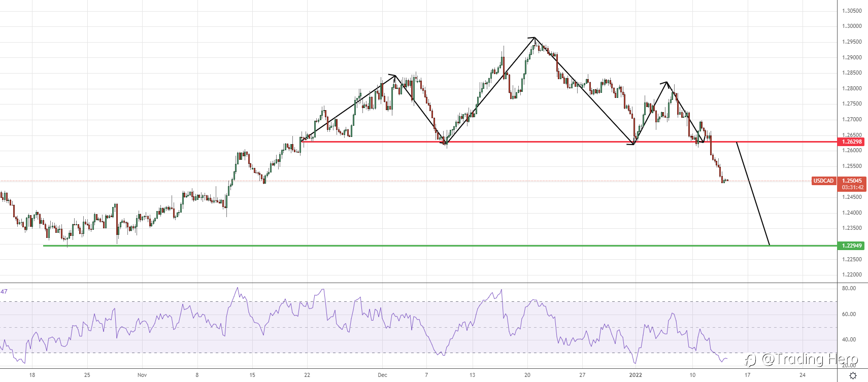The height and width of the screenshot is (382, 868).
Task: Click the 80.00 RSI axis value
Action: [849, 288]
